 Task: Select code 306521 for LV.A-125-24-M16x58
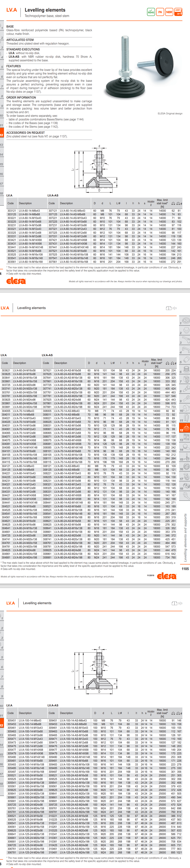click(x=12, y=816)
